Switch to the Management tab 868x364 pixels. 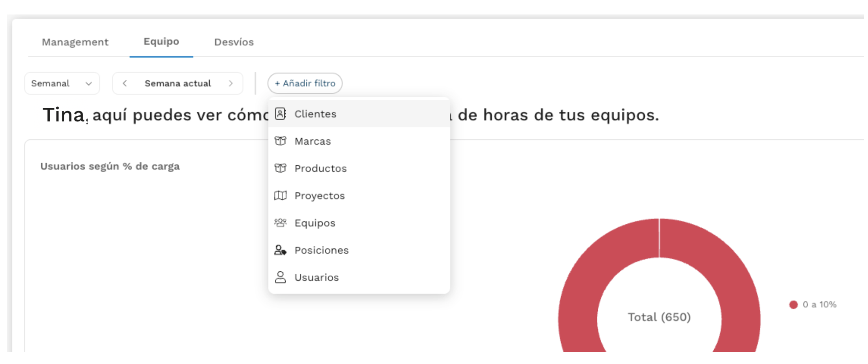coord(75,42)
